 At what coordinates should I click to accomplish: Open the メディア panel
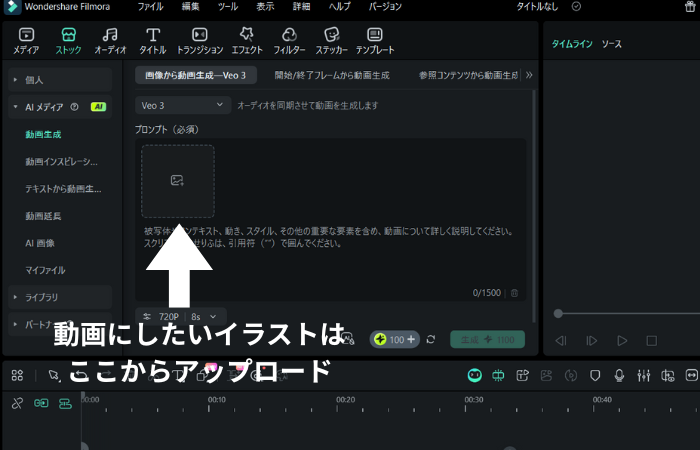pyautogui.click(x=26, y=41)
